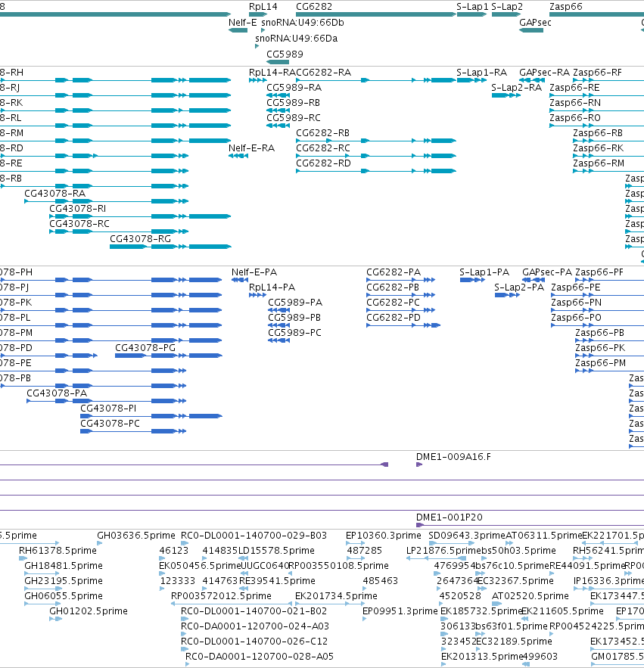Click the CG43078-PC protein feature
This screenshot has width=644, height=668.
tap(133, 431)
